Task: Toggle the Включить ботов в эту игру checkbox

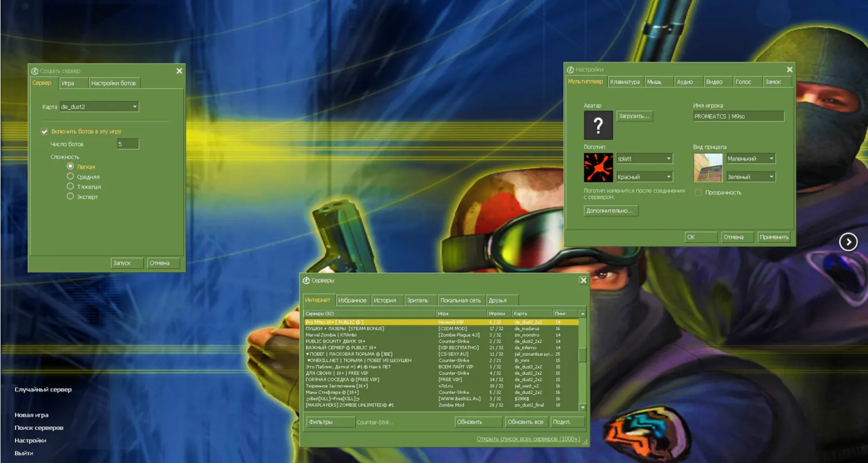Action: click(45, 132)
